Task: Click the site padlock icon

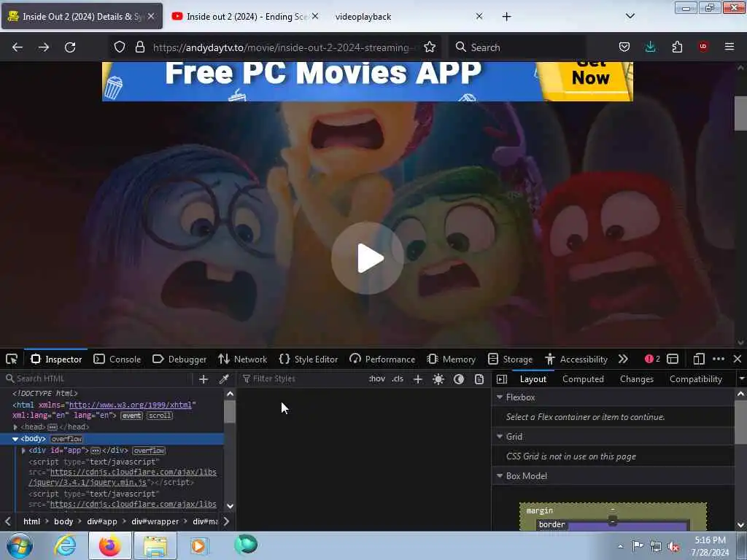Action: 139,47
